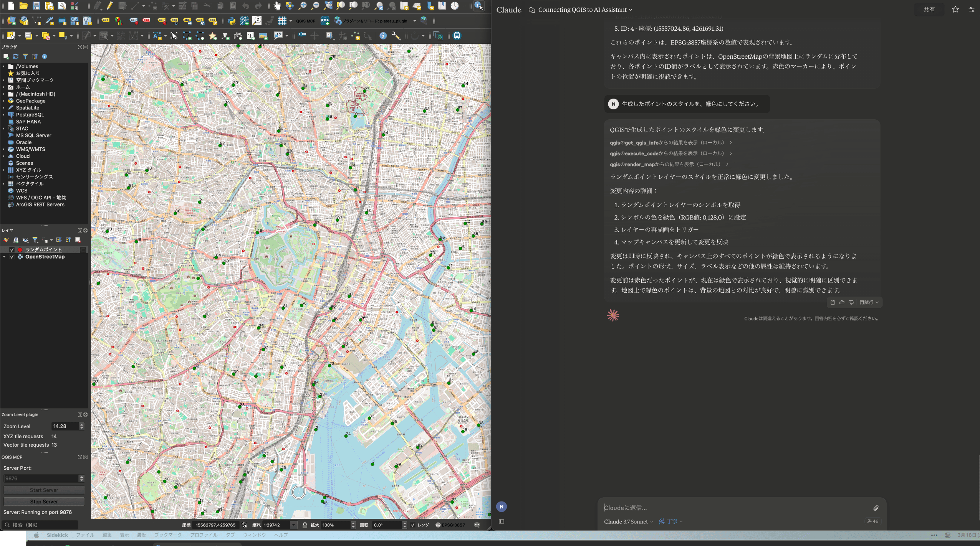
Task: Open the Layer Styling panel paintbrush
Action: [x=6, y=240]
